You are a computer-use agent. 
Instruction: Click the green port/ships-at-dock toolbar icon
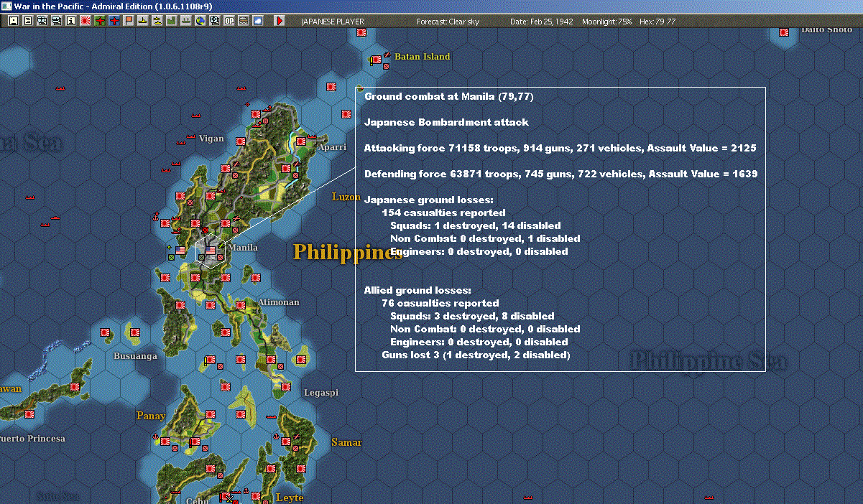point(185,21)
